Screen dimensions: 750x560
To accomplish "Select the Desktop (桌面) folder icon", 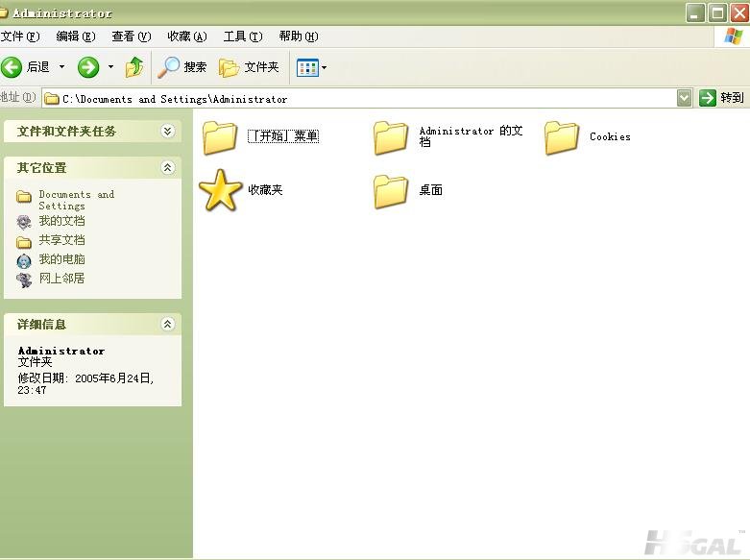I will 391,190.
